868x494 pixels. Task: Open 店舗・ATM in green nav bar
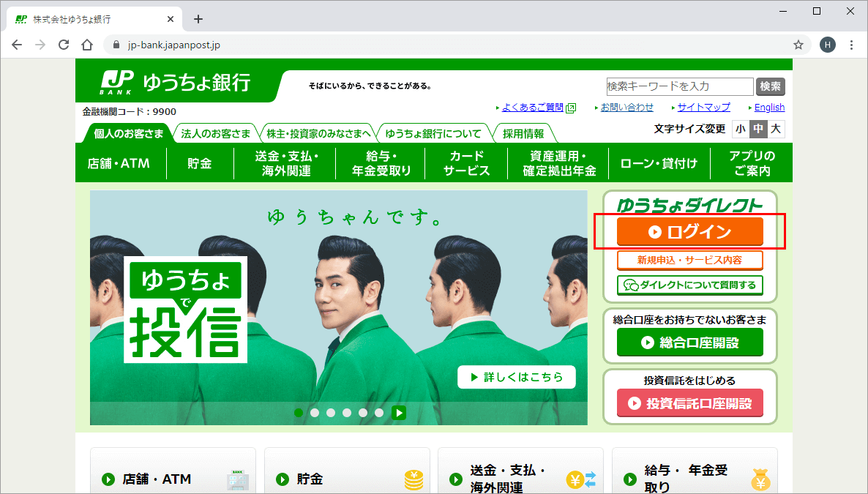click(119, 163)
